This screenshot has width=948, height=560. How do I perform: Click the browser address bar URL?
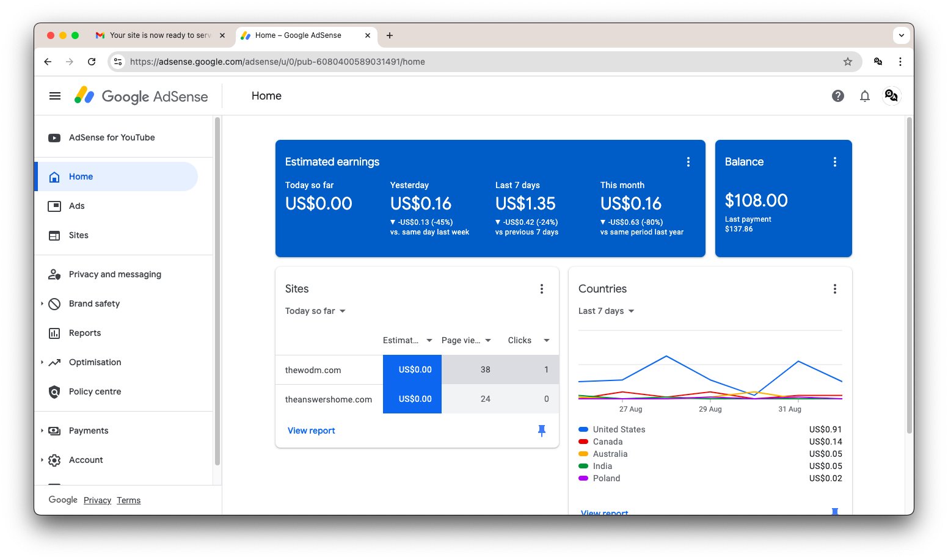277,62
